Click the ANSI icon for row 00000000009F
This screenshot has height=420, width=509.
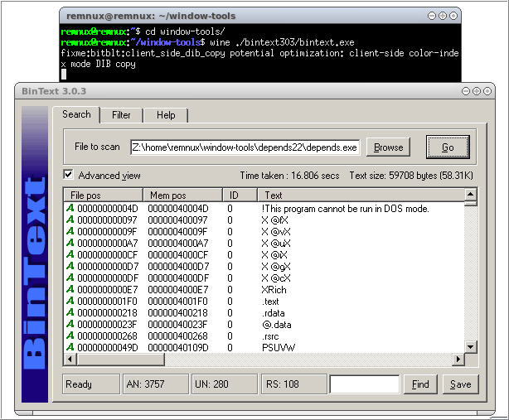click(70, 231)
